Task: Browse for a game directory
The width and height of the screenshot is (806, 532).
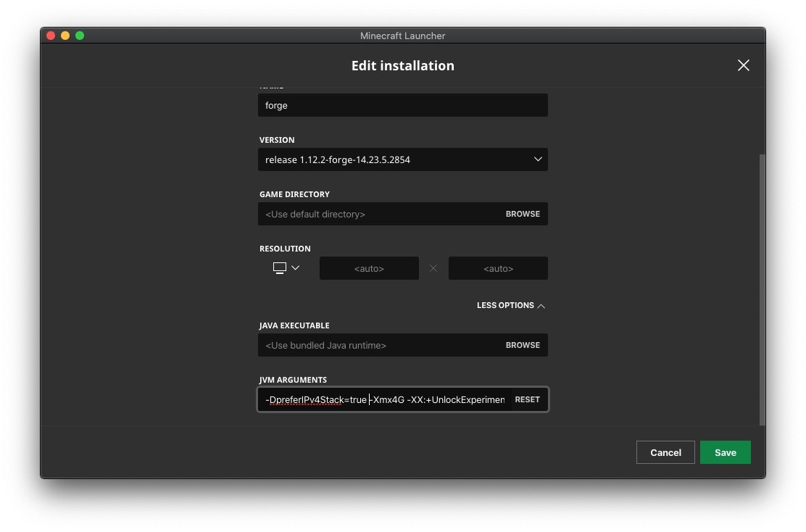Action: coord(523,214)
